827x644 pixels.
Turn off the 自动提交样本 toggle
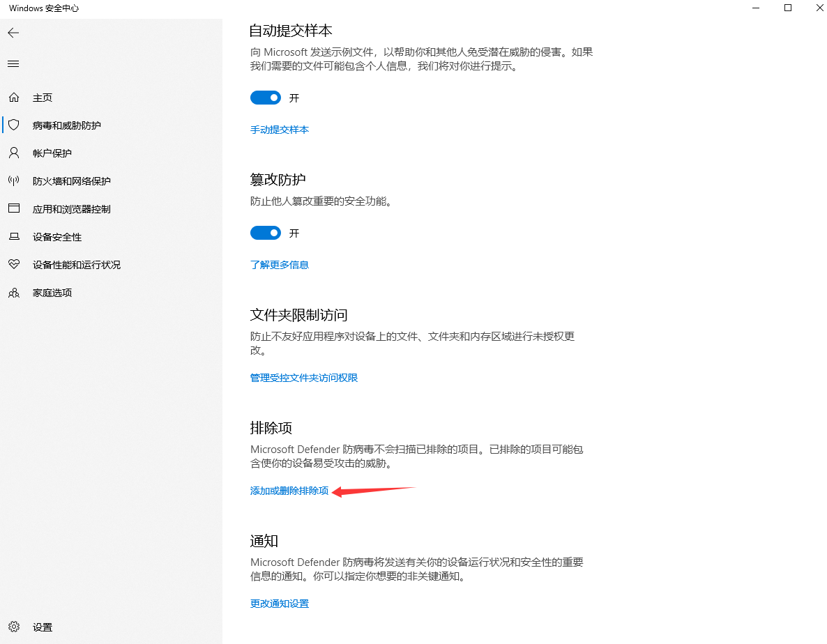(x=266, y=98)
